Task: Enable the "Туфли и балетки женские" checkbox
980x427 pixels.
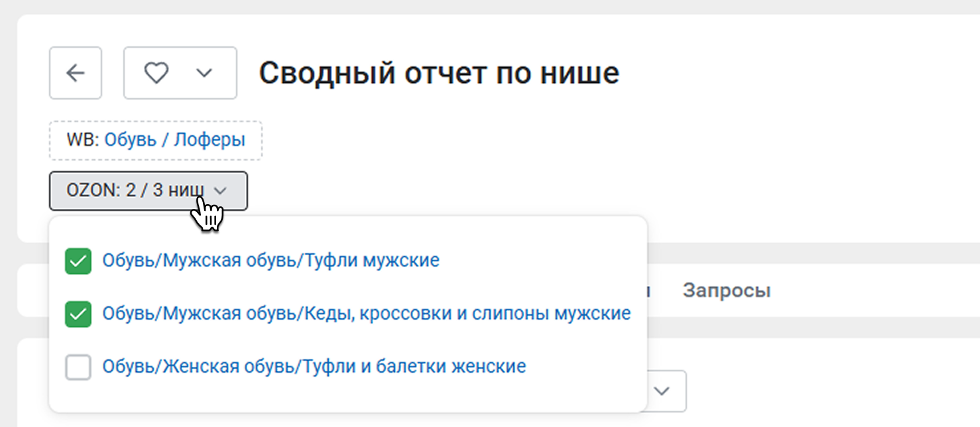Action: click(x=78, y=367)
